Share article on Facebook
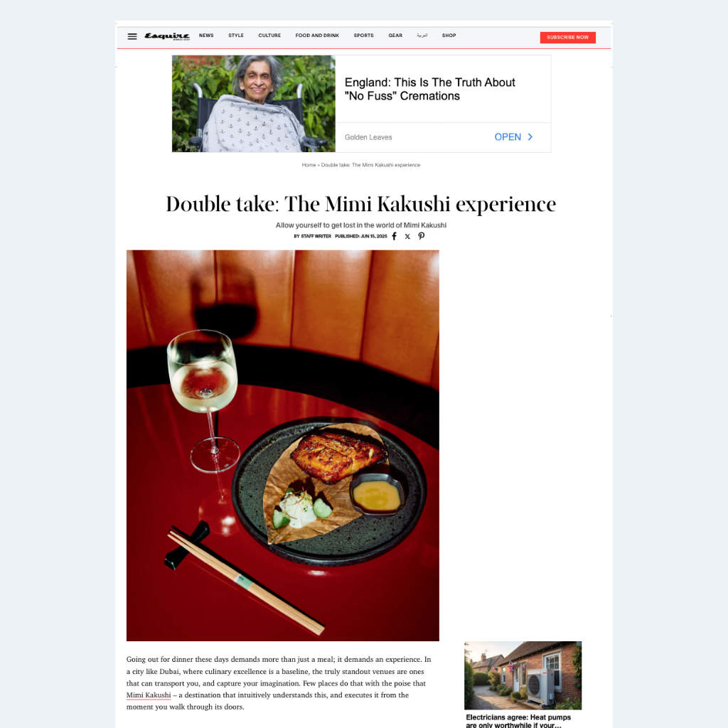The image size is (728, 728). click(394, 236)
